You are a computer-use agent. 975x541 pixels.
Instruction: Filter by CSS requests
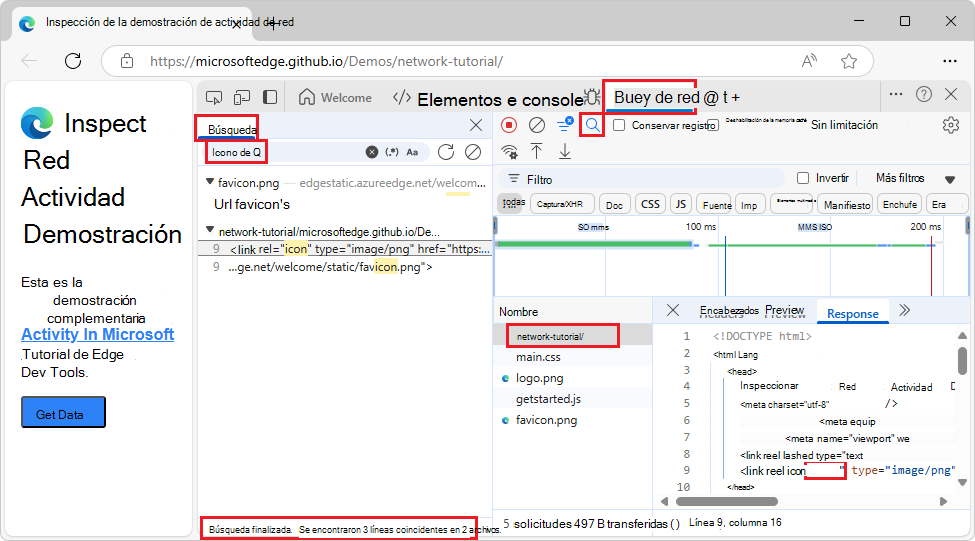650,204
